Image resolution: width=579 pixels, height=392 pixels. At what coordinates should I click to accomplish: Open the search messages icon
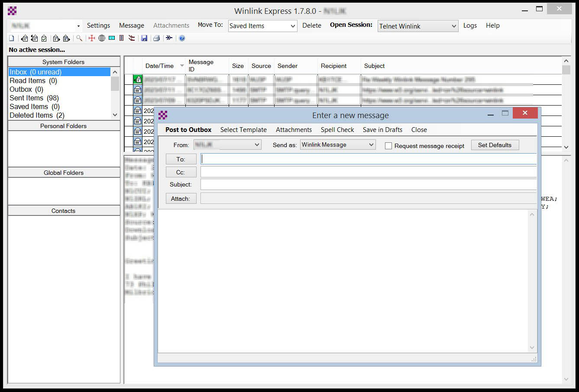pyautogui.click(x=80, y=38)
